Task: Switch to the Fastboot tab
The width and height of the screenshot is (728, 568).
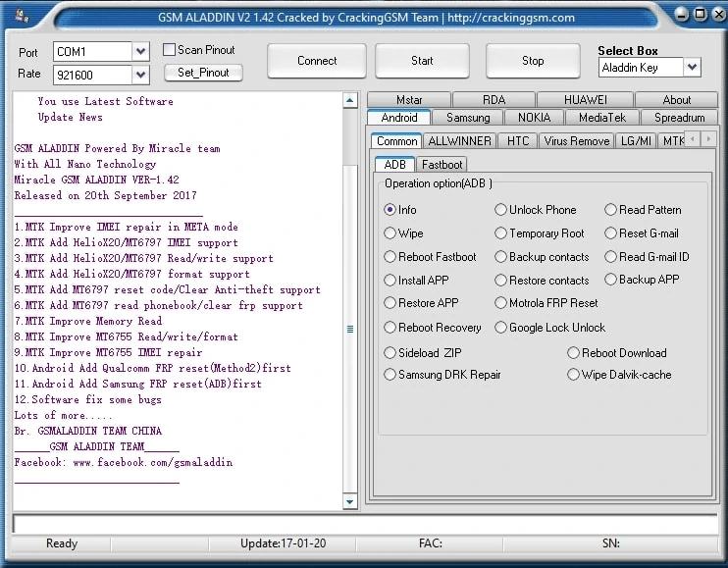Action: [x=442, y=164]
